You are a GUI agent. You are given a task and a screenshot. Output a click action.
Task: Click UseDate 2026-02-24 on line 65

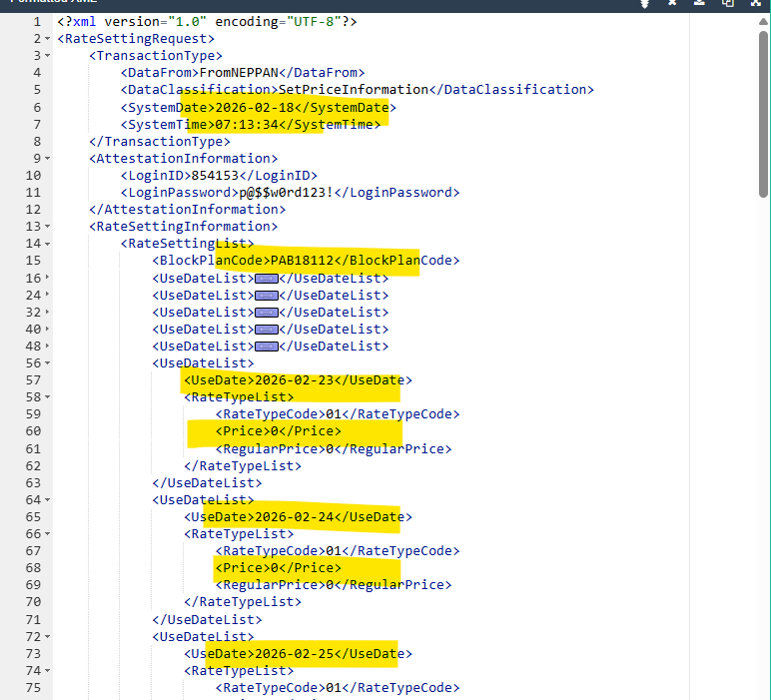click(298, 517)
